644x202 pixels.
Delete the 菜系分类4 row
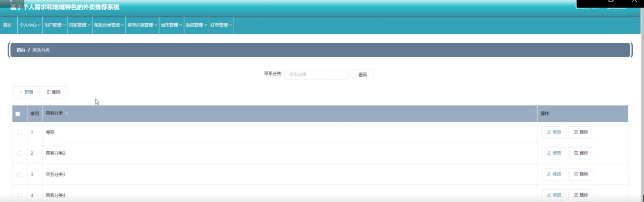(581, 195)
